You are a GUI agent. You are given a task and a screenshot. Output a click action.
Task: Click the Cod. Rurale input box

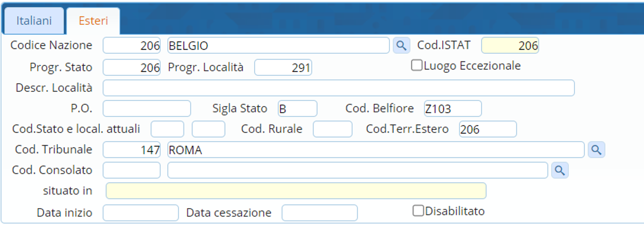(x=332, y=129)
